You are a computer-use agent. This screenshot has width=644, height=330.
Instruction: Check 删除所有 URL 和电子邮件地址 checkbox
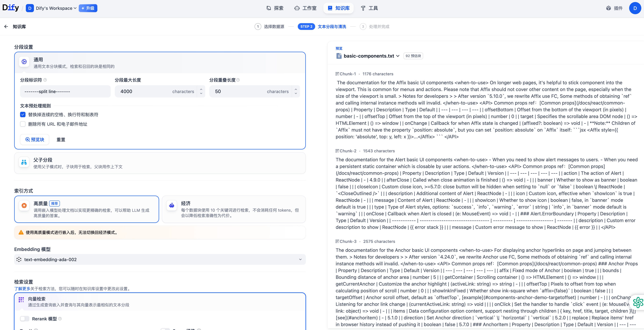click(23, 124)
